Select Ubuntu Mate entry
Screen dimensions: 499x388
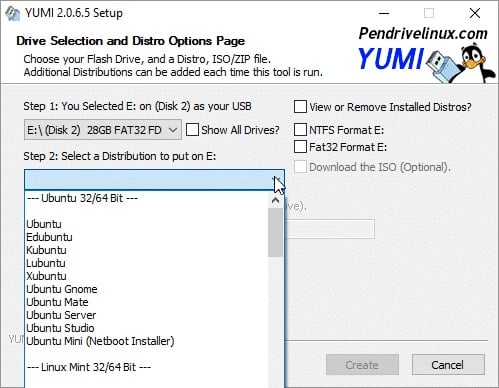(x=147, y=302)
